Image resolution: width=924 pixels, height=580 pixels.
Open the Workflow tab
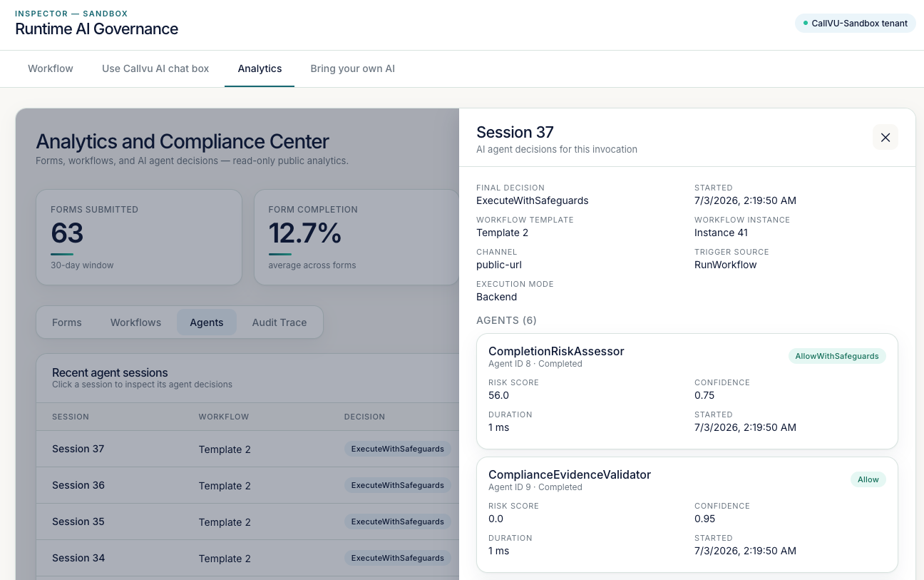(51, 68)
